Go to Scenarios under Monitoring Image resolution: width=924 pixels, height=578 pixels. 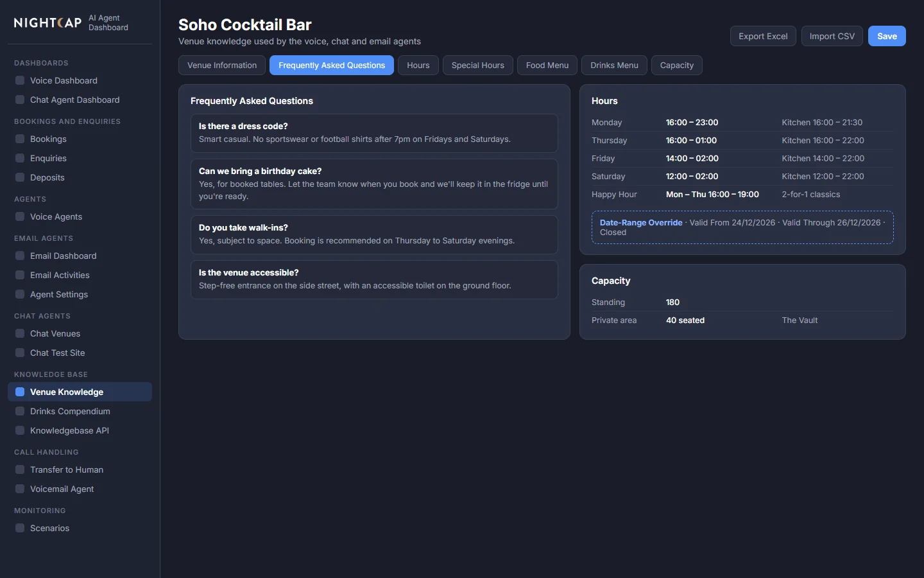[x=80, y=528]
